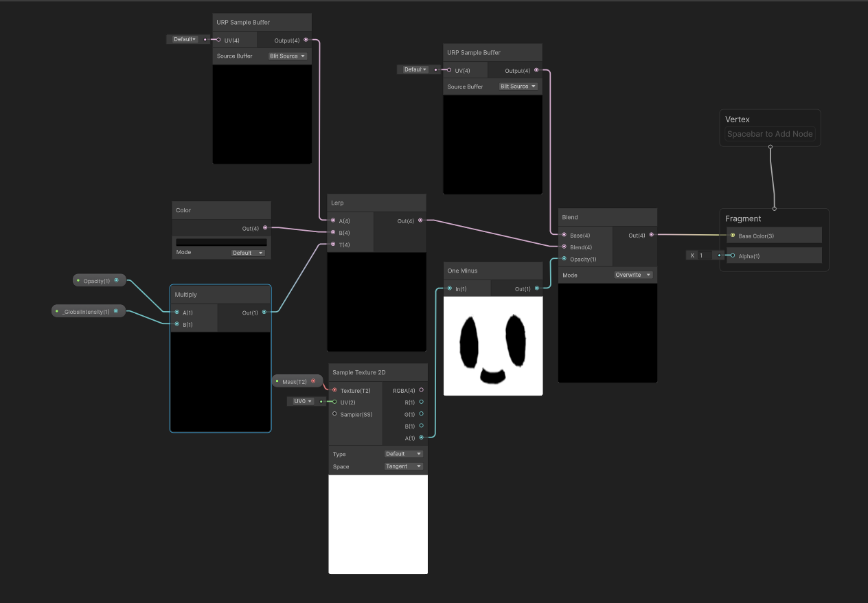Click the Base(4) input port on the Blend node
This screenshot has width=868, height=603.
tap(564, 235)
